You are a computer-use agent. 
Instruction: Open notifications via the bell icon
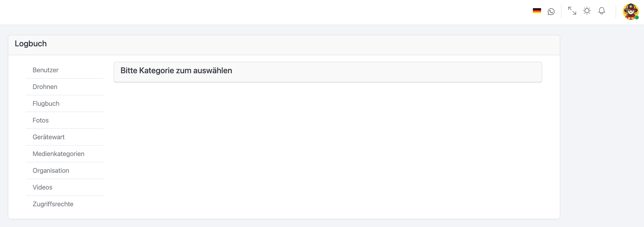click(x=602, y=11)
